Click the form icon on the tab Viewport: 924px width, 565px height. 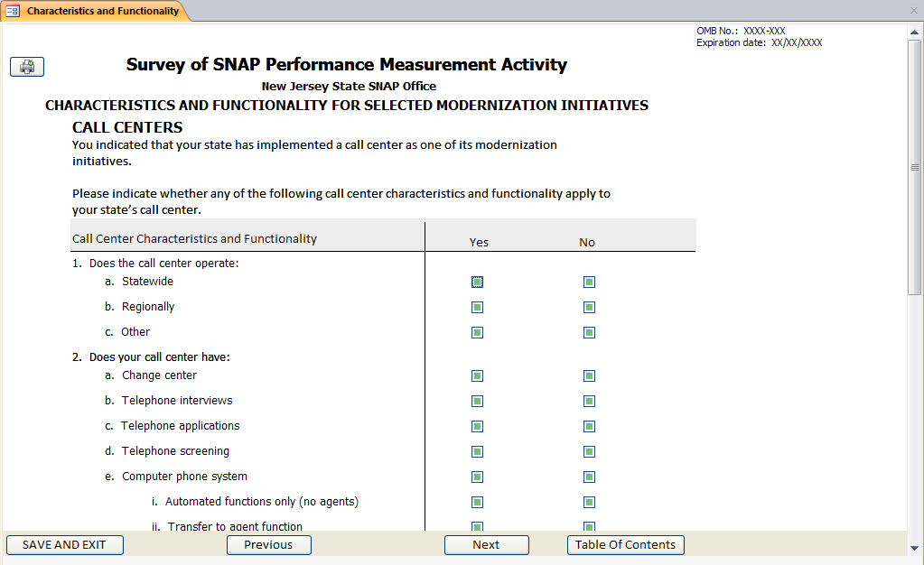[13, 11]
